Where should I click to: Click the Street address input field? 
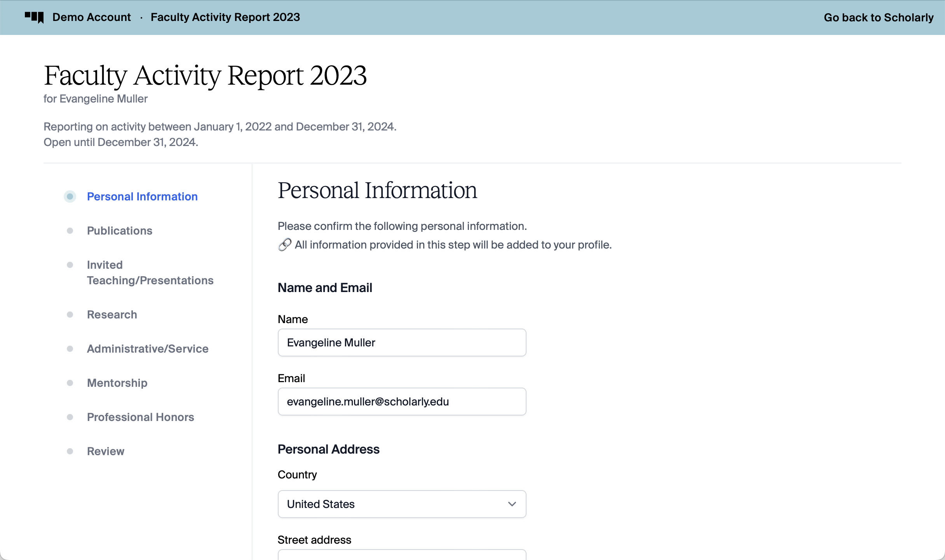(402, 555)
